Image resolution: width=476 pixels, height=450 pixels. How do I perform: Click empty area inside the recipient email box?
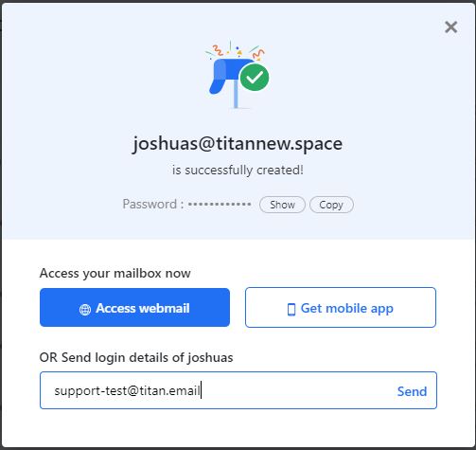click(x=296, y=390)
